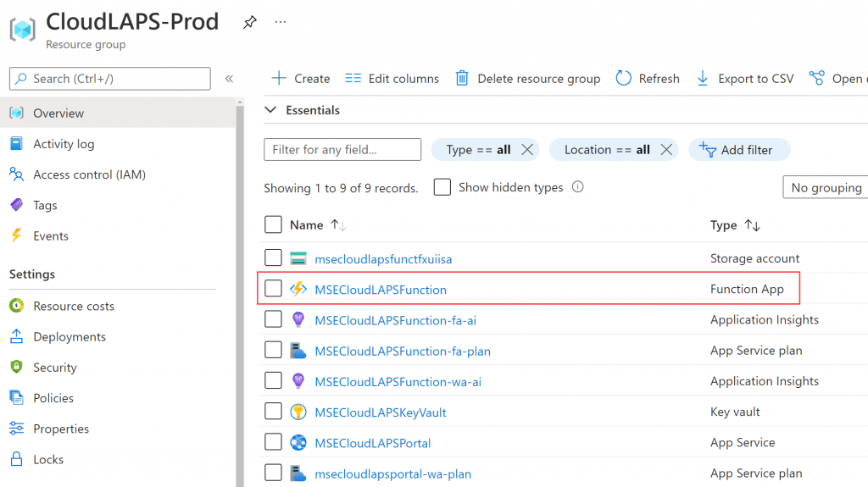Open the MSECloudLAPSFunction-wa-ai link

coord(398,382)
